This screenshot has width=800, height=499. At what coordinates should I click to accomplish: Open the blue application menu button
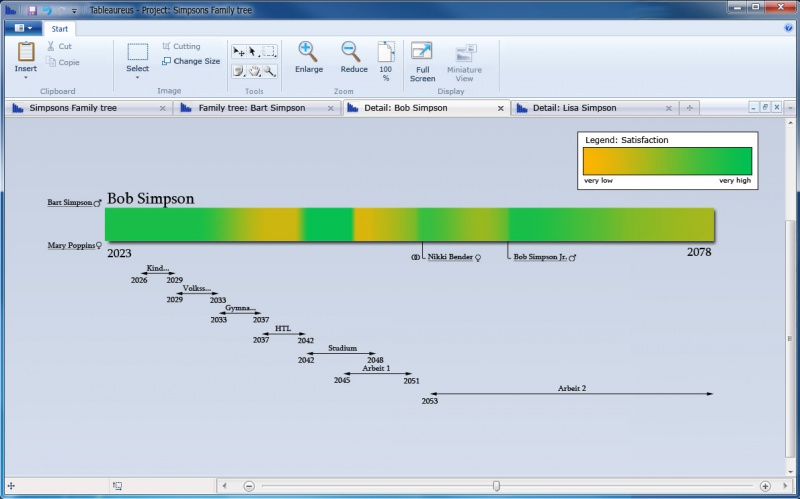(23, 28)
